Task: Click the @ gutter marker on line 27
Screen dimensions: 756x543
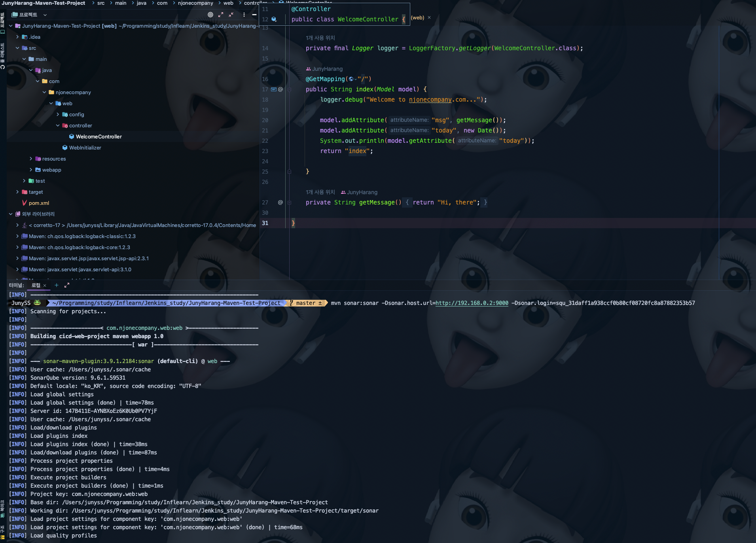Action: click(x=280, y=202)
